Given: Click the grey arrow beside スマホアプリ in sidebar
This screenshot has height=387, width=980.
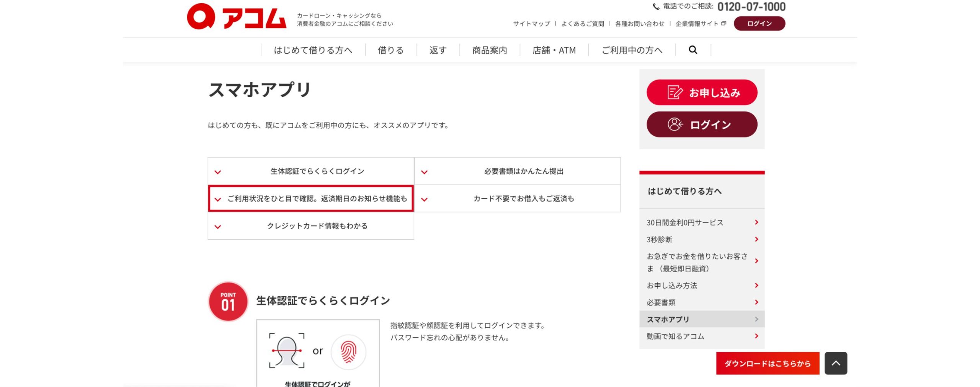Looking at the screenshot, I should pyautogui.click(x=756, y=319).
